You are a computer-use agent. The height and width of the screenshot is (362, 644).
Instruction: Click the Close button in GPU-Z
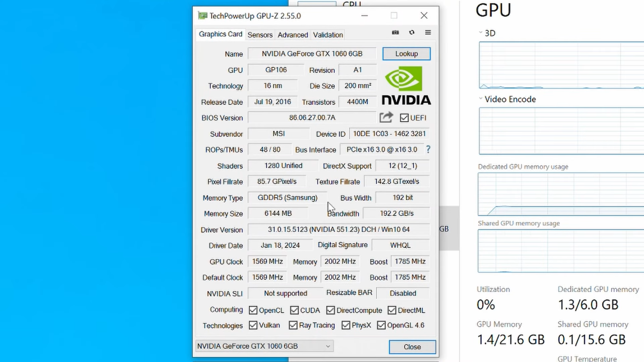(412, 347)
